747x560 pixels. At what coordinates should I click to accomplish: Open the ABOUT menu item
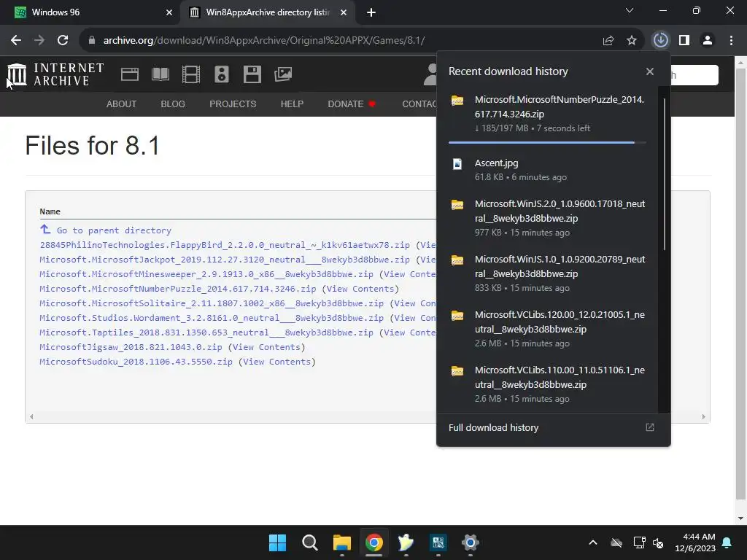pyautogui.click(x=122, y=104)
